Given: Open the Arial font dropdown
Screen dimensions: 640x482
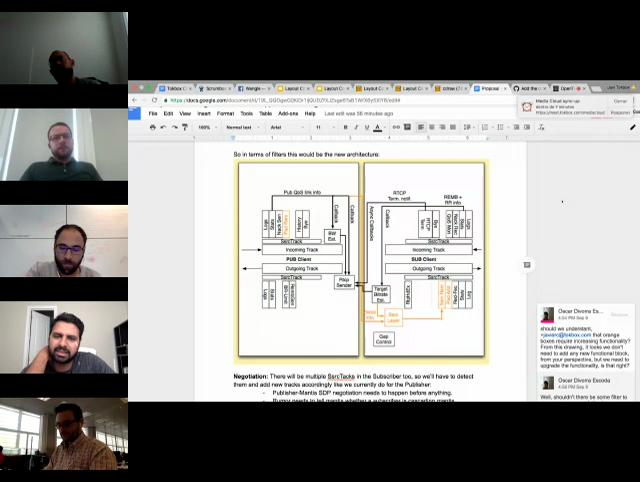Looking at the screenshot, I should tap(287, 127).
